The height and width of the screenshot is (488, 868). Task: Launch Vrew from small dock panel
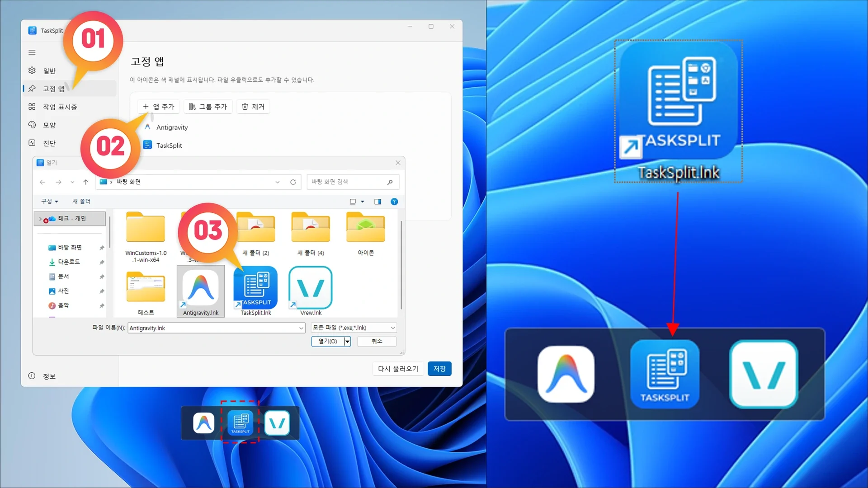(x=277, y=423)
